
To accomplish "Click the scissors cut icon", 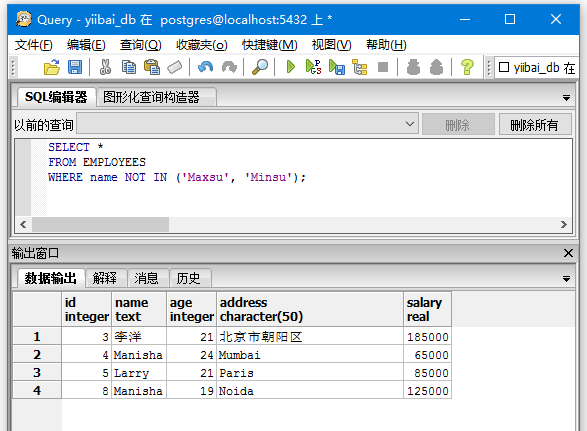I will pos(105,67).
